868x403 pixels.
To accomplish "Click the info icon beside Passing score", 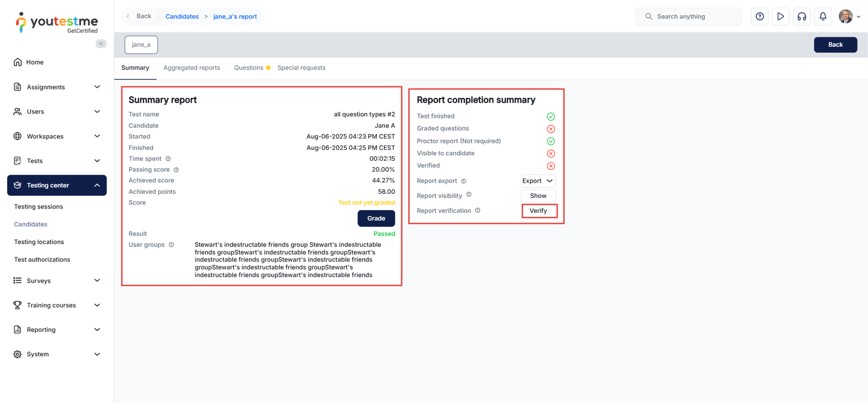I will point(176,170).
